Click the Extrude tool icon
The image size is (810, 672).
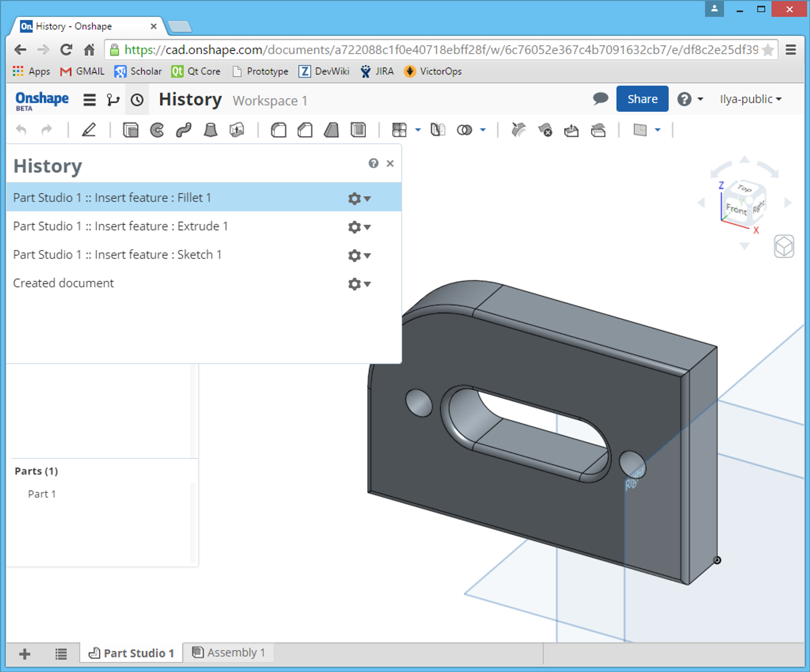tap(131, 130)
